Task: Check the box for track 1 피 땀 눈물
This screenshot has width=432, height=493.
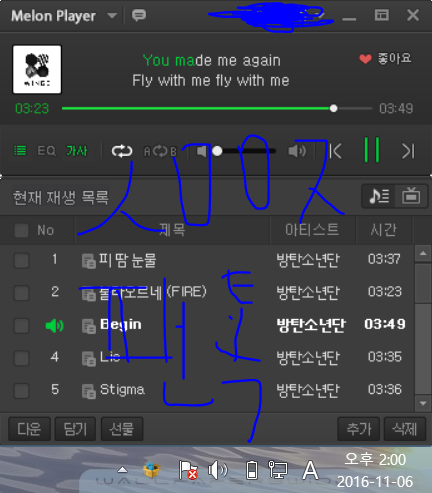Action: coord(21,260)
